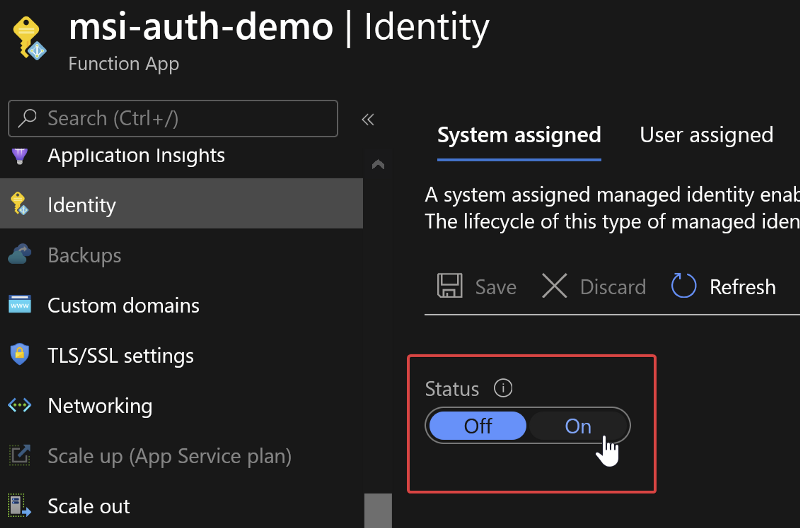Viewport: 800px width, 528px height.
Task: Click the TLS/SSL shield lock icon
Action: (19, 354)
